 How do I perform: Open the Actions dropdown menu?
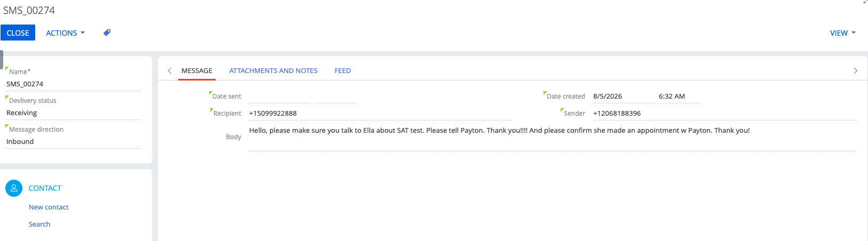point(65,33)
